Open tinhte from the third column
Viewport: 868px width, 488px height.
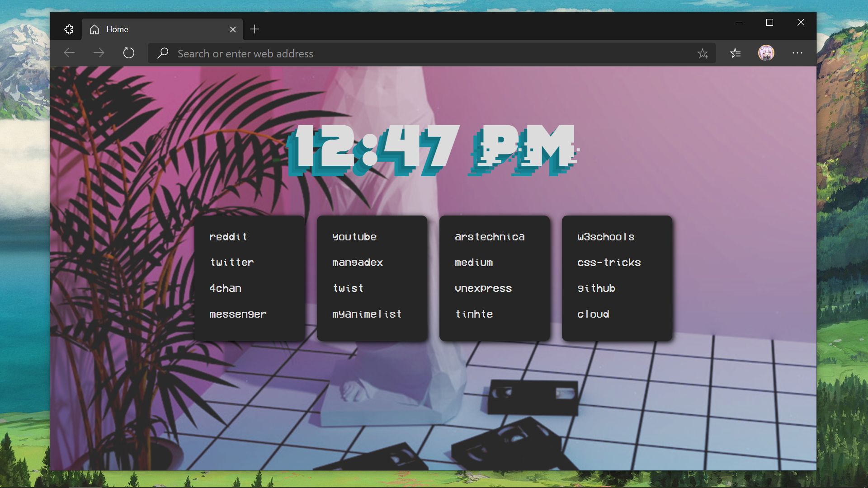tap(474, 314)
